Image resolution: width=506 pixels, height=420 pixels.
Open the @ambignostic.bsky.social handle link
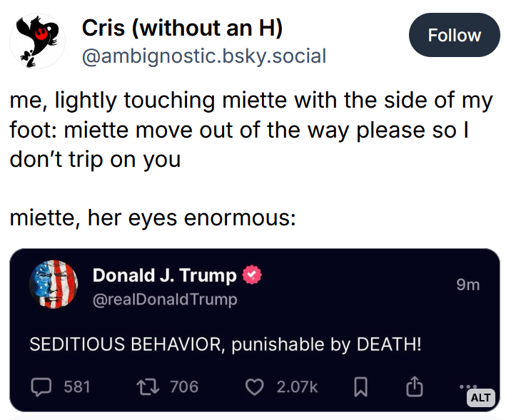204,56
